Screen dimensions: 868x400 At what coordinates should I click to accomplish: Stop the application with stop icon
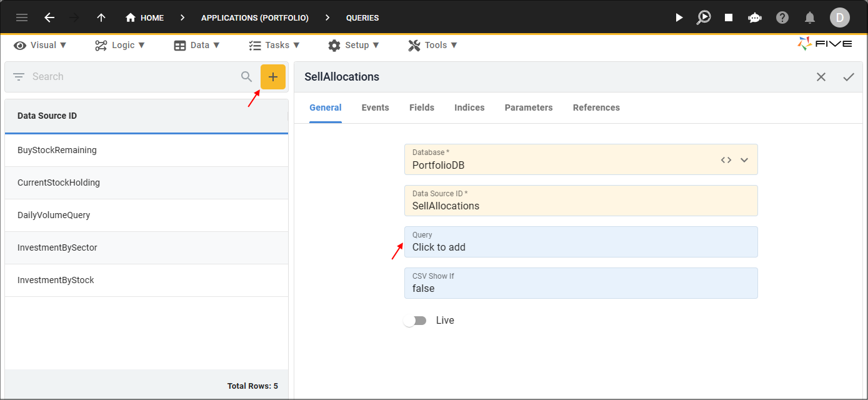(x=729, y=17)
